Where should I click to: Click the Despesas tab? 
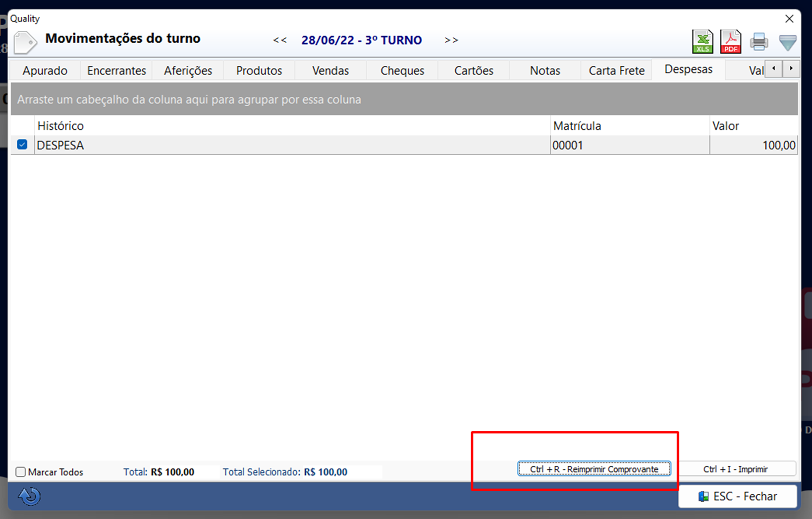tap(689, 69)
